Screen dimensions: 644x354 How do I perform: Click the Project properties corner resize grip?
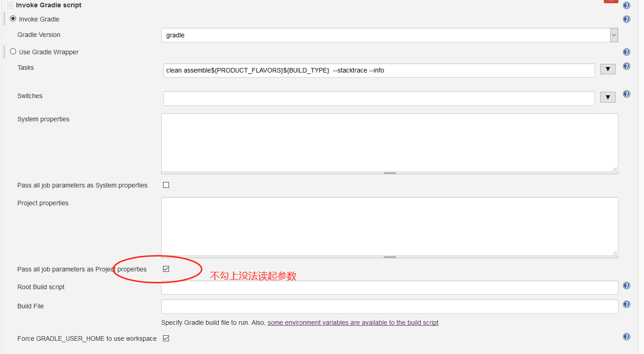coord(615,253)
